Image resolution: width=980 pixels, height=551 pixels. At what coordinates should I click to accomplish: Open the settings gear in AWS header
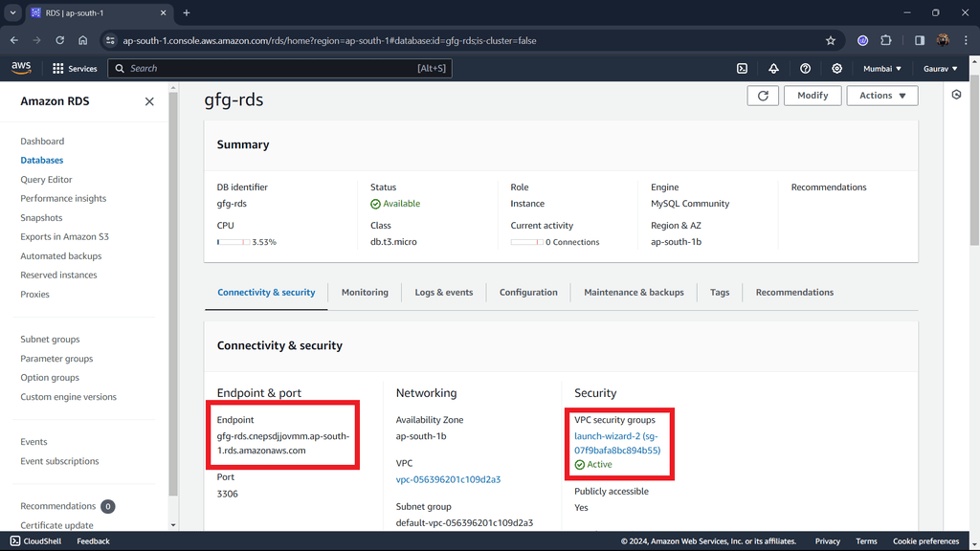(x=837, y=69)
